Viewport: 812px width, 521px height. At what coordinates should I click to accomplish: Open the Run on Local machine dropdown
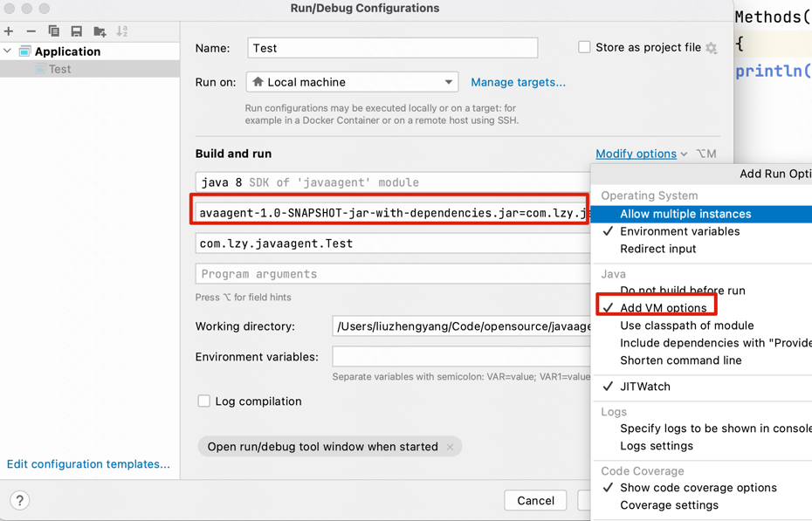(x=352, y=82)
